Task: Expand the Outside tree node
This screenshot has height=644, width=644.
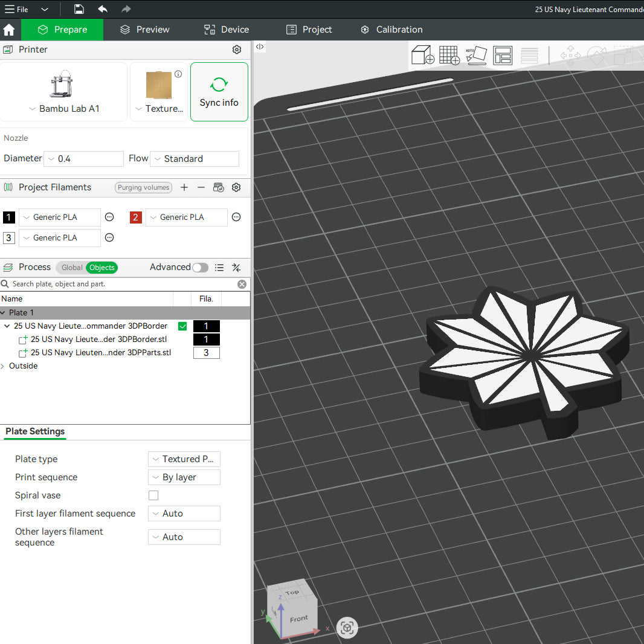Action: pos(3,366)
